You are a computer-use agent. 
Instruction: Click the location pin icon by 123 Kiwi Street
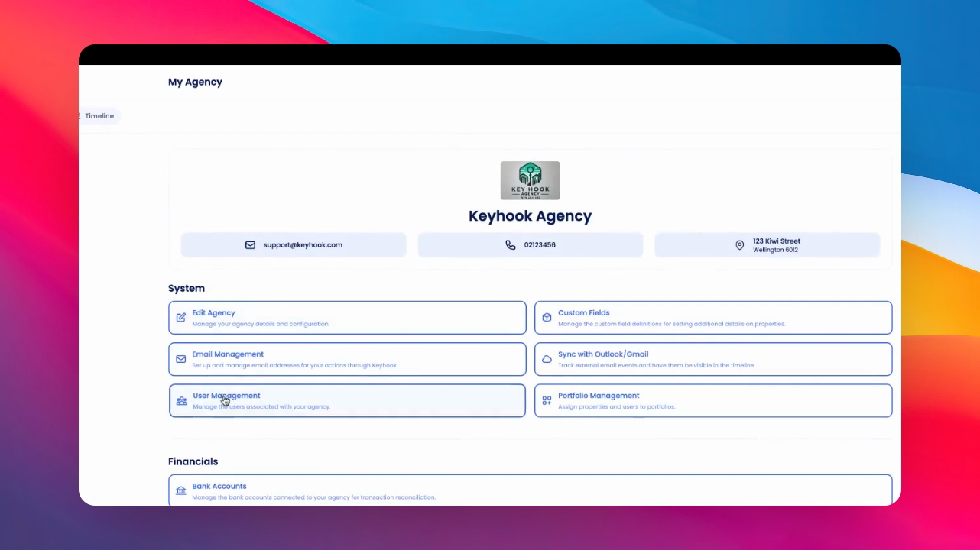(739, 245)
